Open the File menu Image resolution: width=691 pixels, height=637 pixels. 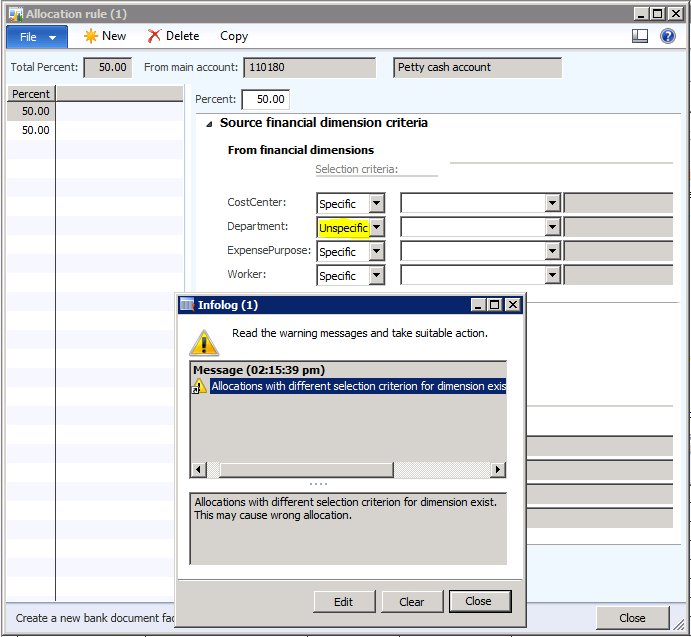tap(37, 36)
